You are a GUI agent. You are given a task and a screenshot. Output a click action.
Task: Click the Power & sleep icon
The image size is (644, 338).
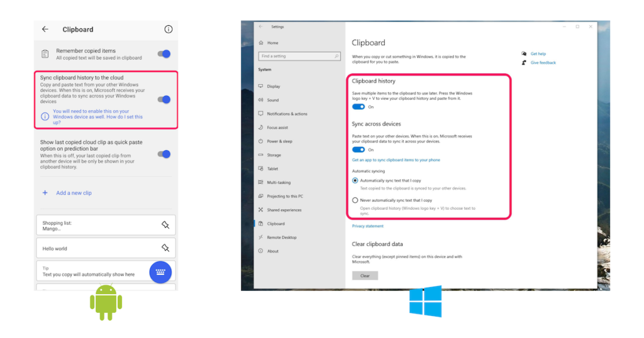(261, 141)
